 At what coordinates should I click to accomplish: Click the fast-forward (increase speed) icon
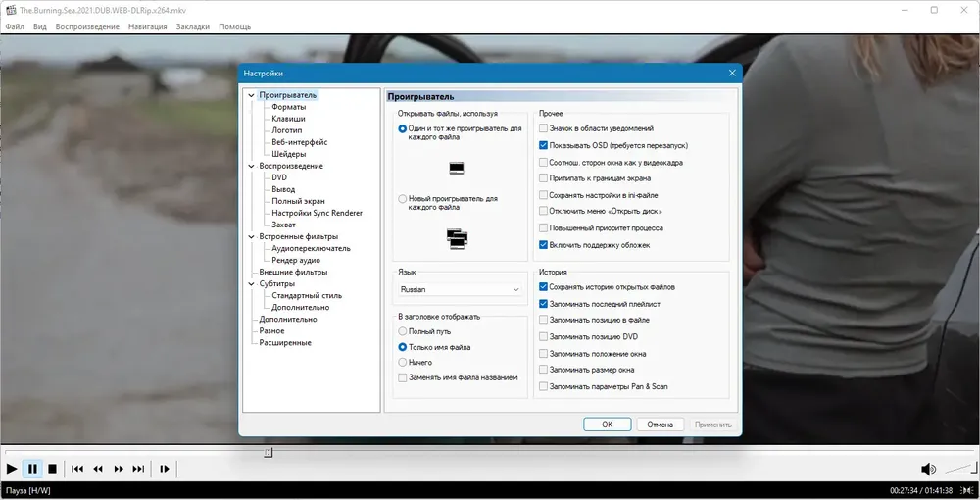(119, 468)
